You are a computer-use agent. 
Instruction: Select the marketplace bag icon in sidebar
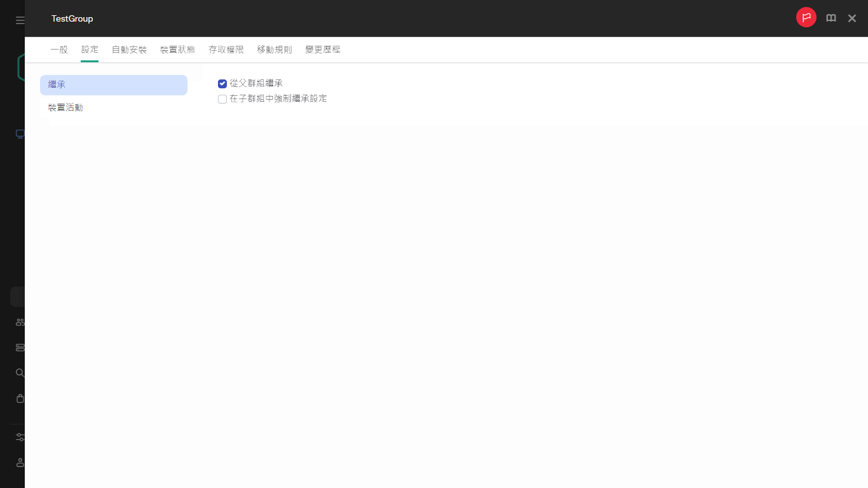[x=19, y=398]
